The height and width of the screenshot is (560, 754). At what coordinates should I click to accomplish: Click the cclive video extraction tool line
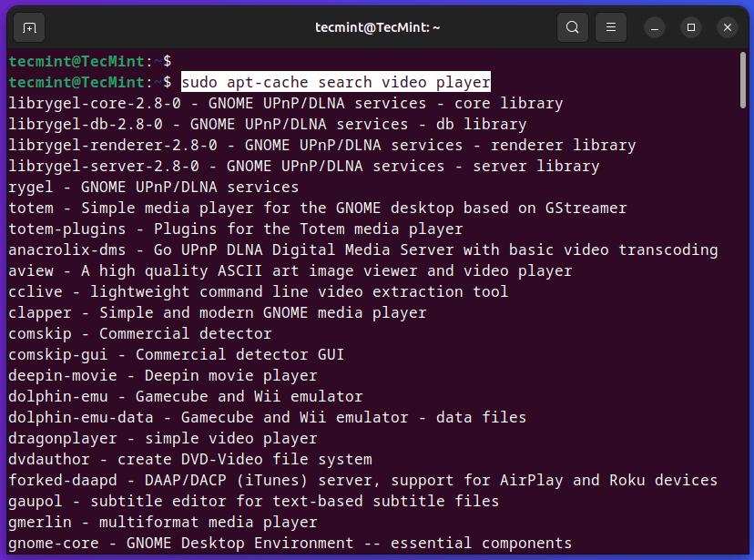tap(258, 291)
